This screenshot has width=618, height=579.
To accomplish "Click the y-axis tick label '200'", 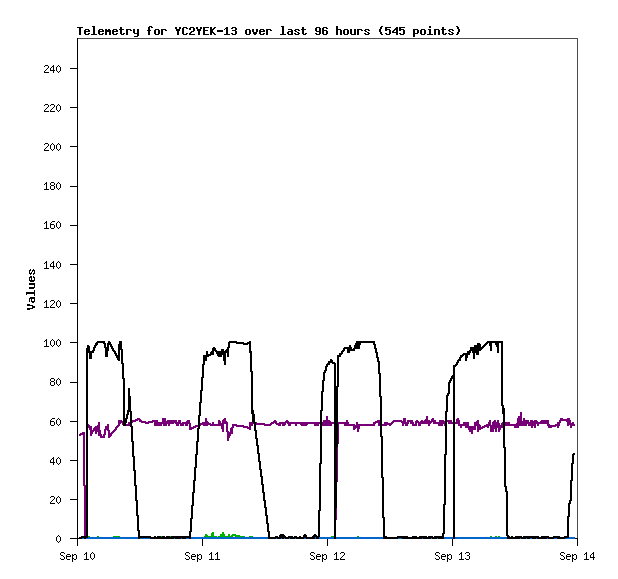I will click(x=52, y=147).
